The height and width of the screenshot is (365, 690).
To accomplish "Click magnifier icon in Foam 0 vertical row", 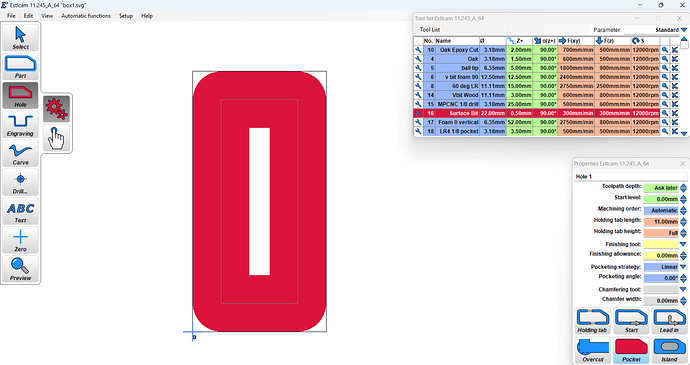I will pyautogui.click(x=665, y=122).
